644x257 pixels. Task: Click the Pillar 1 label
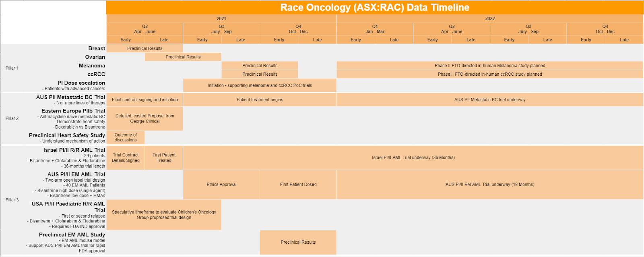12,68
